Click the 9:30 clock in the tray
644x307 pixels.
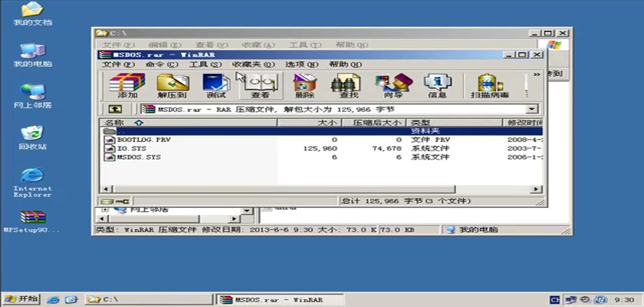[x=624, y=300]
